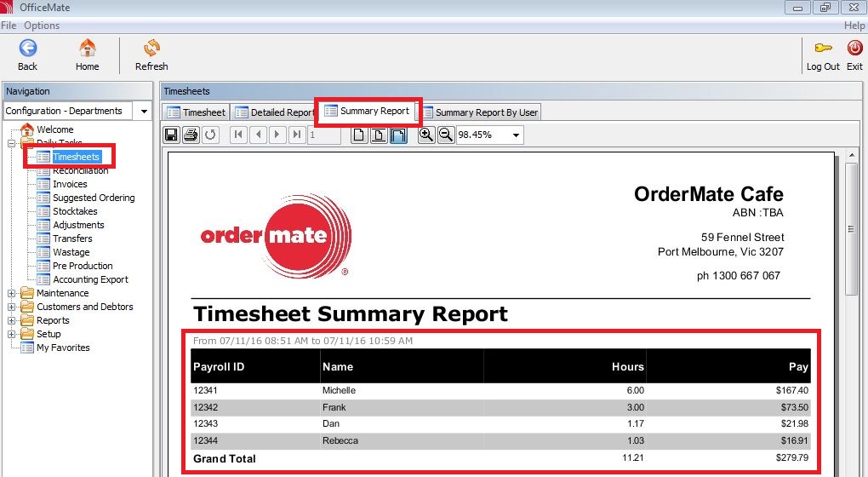Click Payroll ID 12343 in the report
The height and width of the screenshot is (477, 868).
point(205,424)
